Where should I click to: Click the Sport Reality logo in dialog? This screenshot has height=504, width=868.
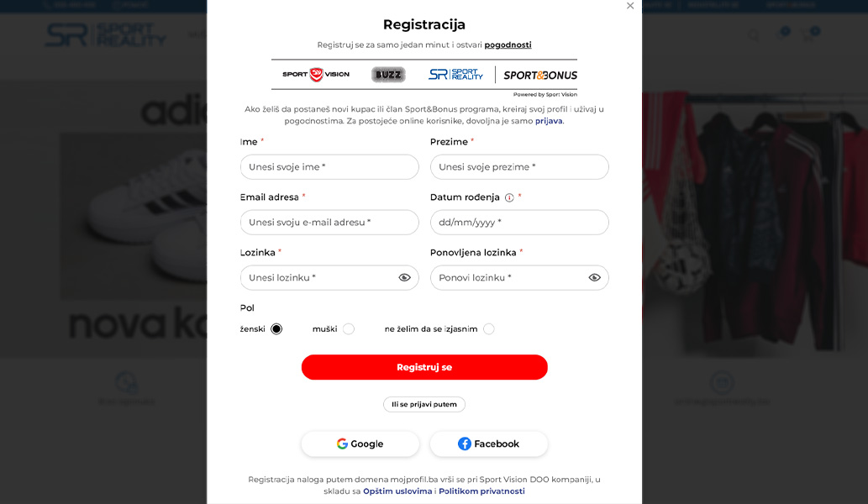455,74
